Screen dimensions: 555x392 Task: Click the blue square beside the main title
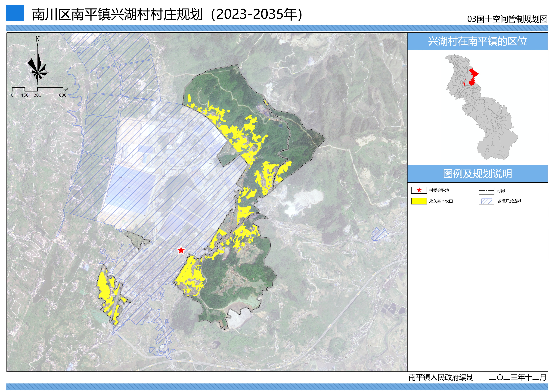(15, 13)
